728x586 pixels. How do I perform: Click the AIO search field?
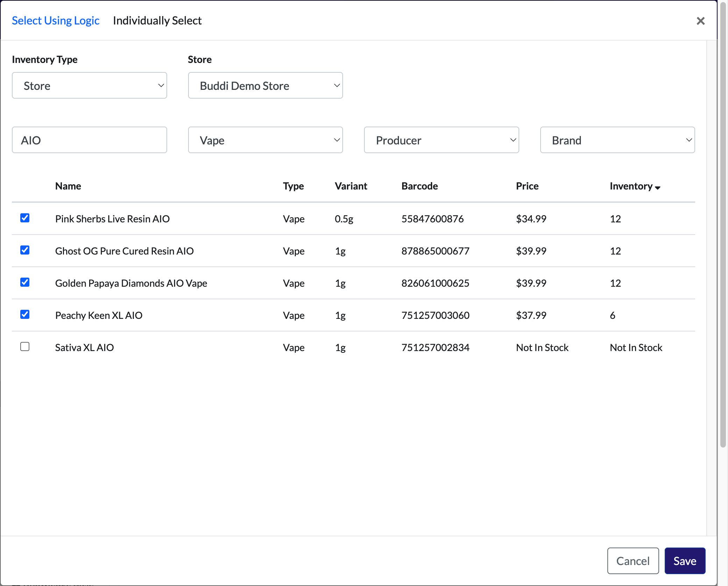(90, 140)
